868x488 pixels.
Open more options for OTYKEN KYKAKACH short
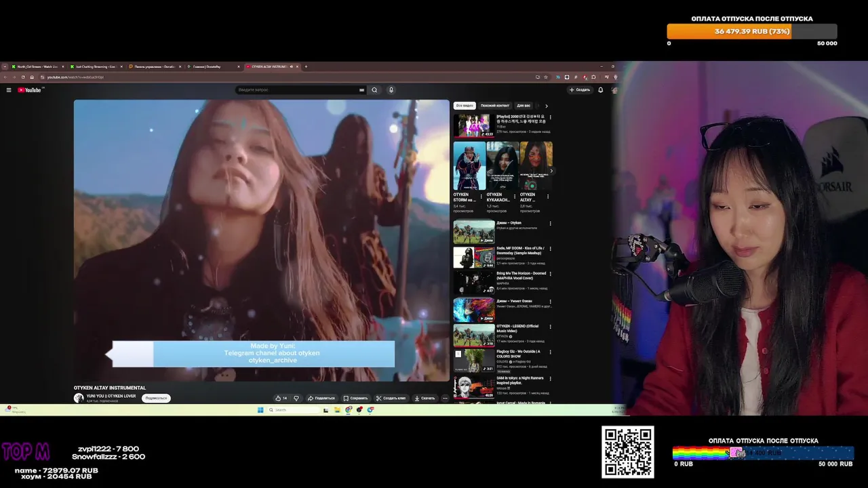point(515,197)
